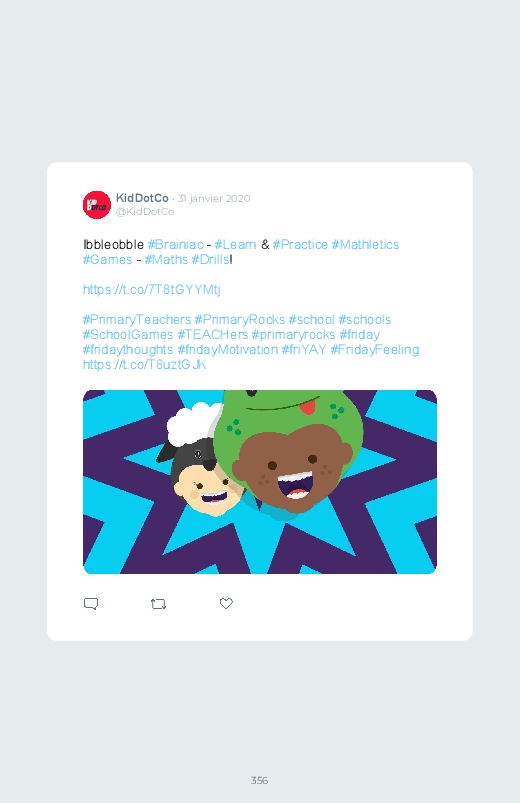The image size is (520, 803).
Task: Click the retweet arrows icon
Action: point(158,604)
